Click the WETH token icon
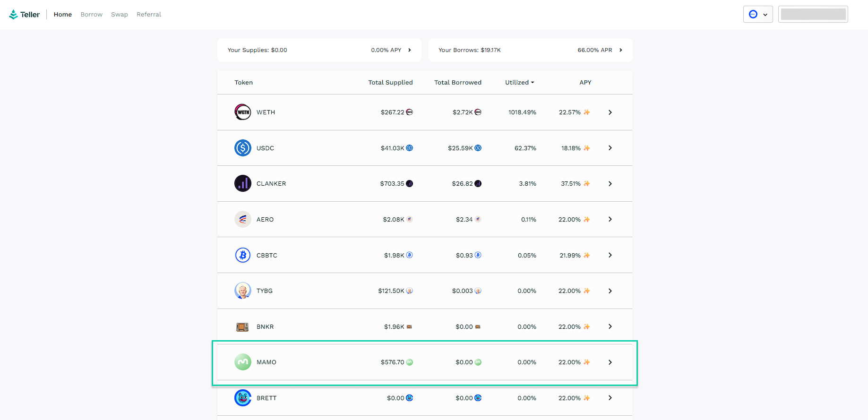Screen dimensions: 868x420 243,112
